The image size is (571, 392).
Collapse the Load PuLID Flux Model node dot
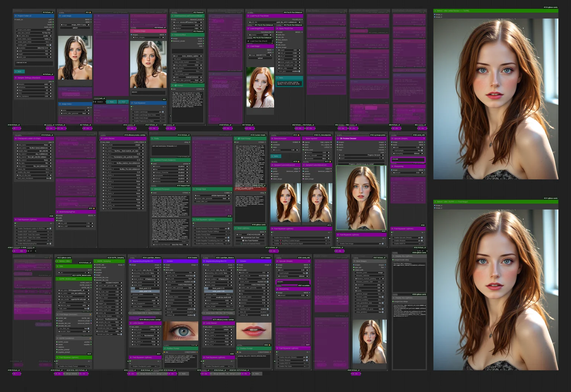[249, 16]
